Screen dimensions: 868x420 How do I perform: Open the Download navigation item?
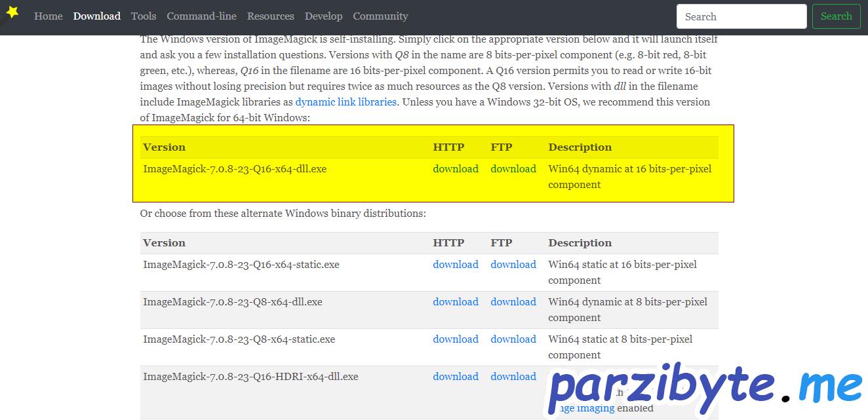tap(97, 16)
